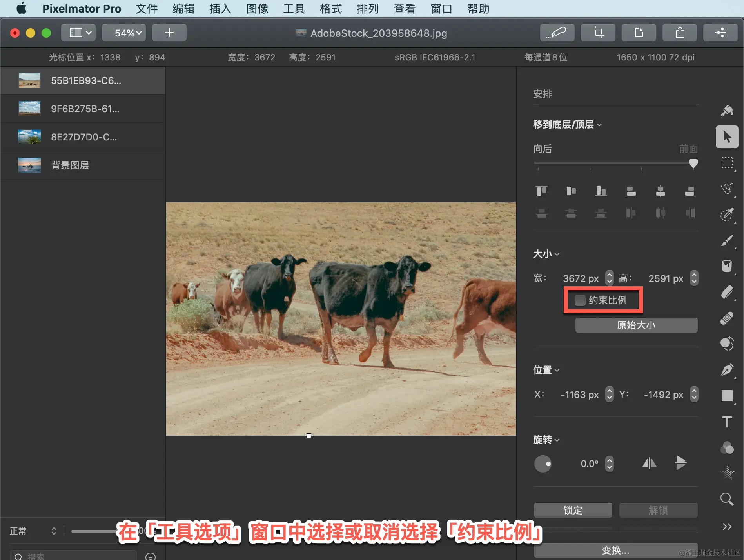The width and height of the screenshot is (744, 560).
Task: Expand more tools with double chevron
Action: click(727, 527)
